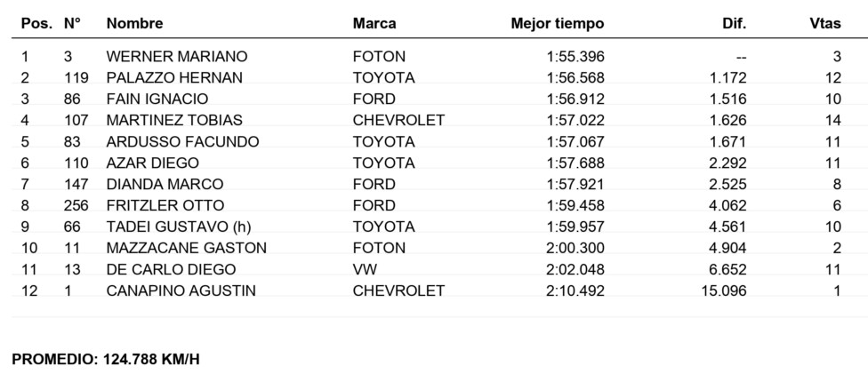The image size is (868, 374).
Task: Click the best time 1:55.396
Action: click(575, 57)
